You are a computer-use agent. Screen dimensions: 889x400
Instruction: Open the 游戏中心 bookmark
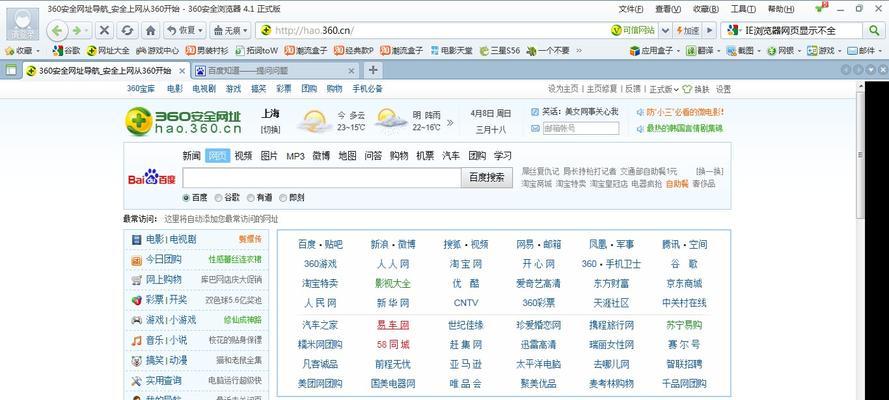(x=158, y=50)
